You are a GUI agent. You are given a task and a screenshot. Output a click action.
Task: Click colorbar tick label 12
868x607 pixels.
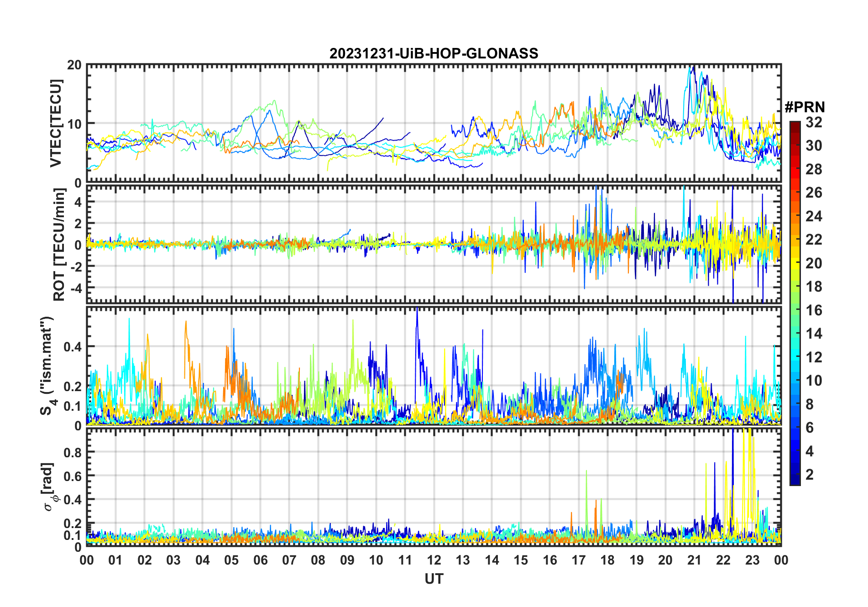point(814,357)
